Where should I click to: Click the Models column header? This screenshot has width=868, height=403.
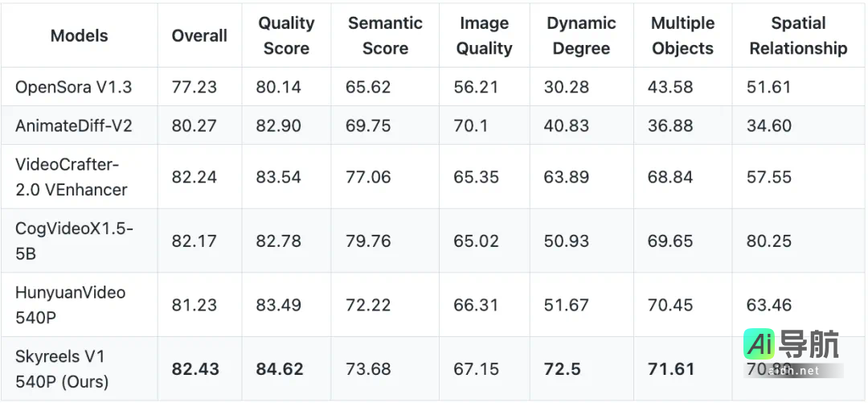tap(79, 35)
